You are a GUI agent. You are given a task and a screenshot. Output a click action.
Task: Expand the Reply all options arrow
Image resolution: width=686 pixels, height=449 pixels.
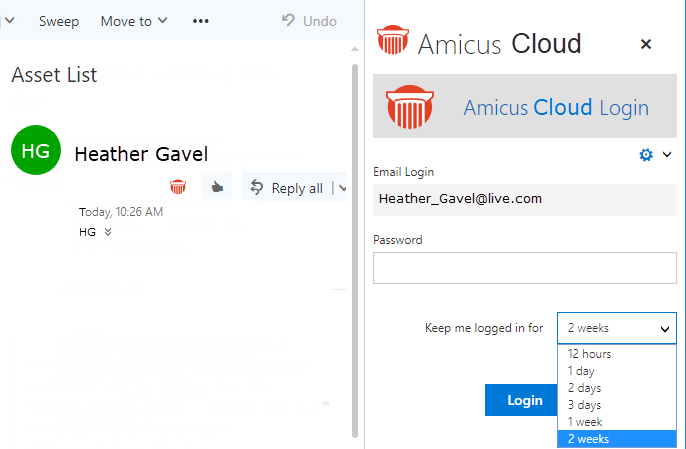click(342, 188)
